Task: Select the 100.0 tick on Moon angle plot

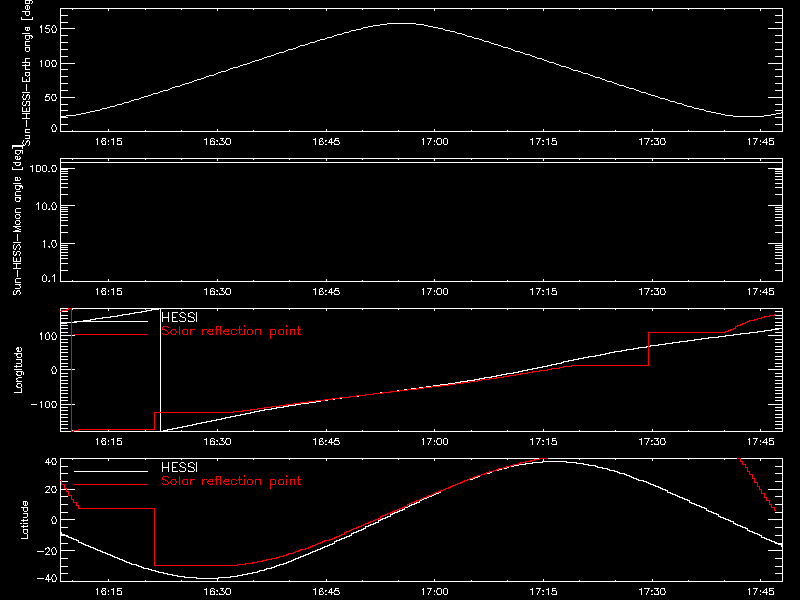Action: [43, 168]
